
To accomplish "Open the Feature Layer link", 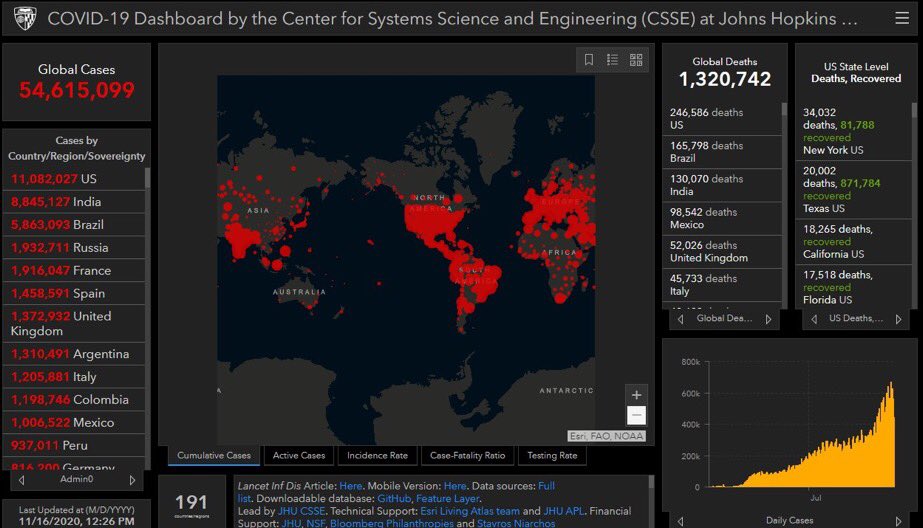I will 447,498.
